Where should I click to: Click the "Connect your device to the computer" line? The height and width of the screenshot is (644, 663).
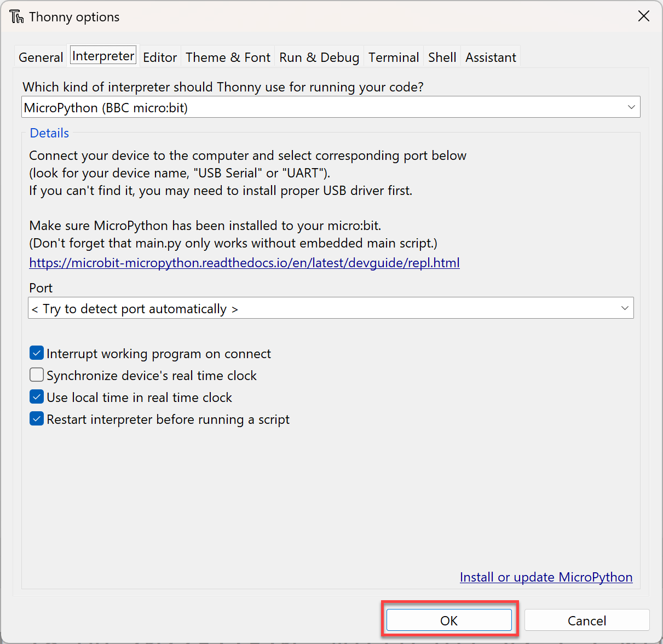pyautogui.click(x=247, y=156)
